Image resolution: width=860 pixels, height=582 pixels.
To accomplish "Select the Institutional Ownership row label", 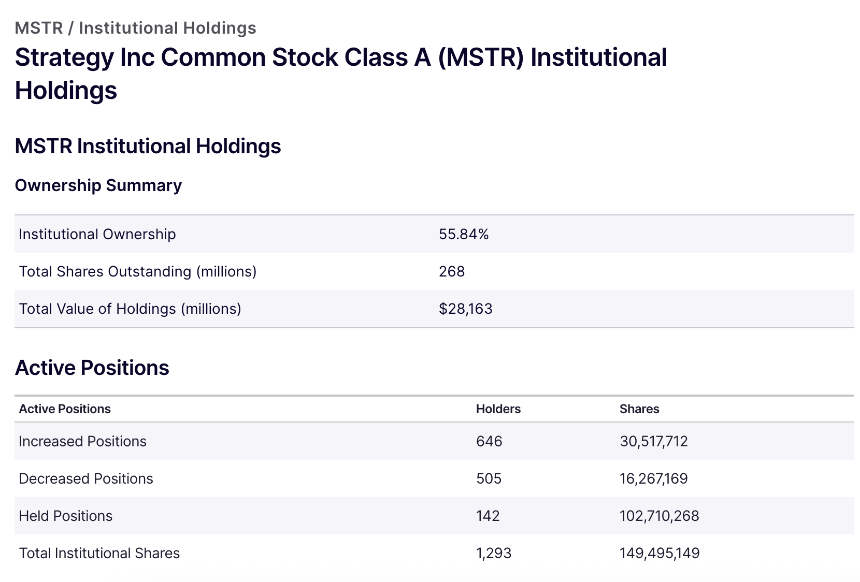I will tap(97, 234).
